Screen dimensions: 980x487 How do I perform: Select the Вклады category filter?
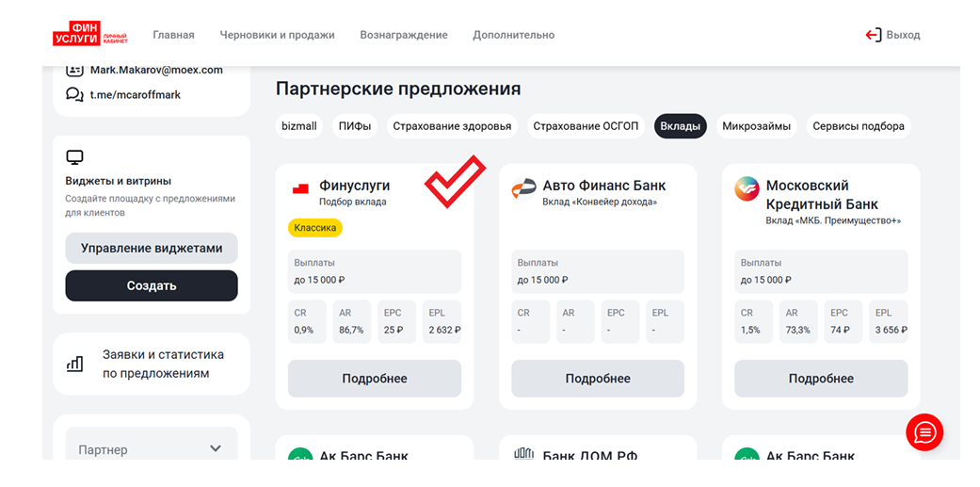(681, 126)
